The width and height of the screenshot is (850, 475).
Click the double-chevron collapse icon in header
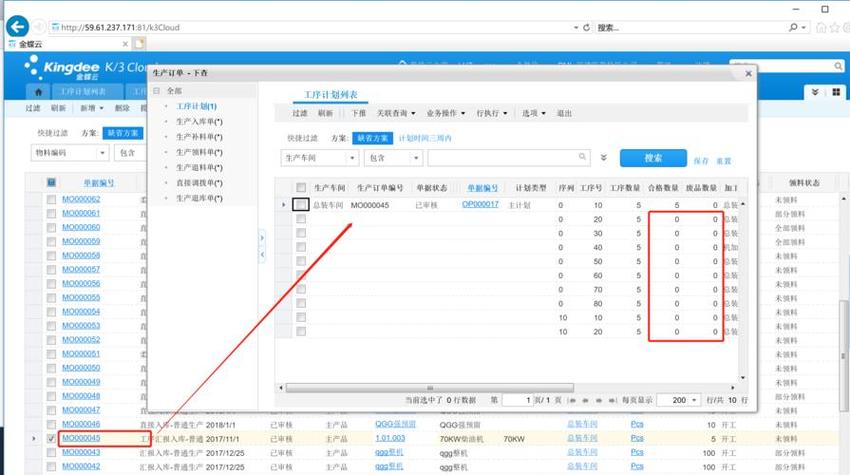815,92
